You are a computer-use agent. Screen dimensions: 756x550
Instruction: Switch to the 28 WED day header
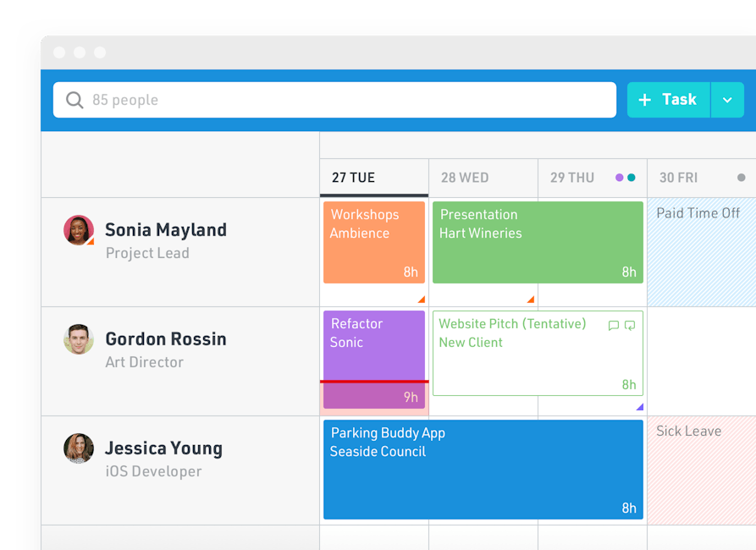(465, 178)
